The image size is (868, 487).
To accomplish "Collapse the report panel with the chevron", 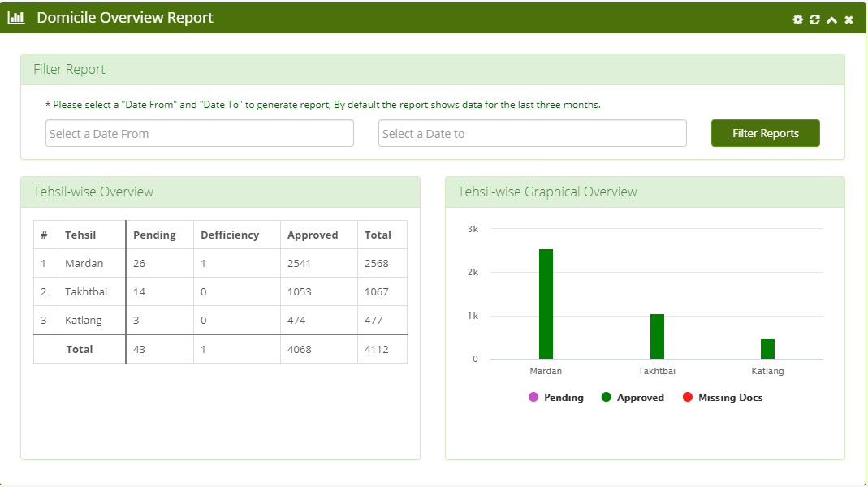I will [x=831, y=20].
